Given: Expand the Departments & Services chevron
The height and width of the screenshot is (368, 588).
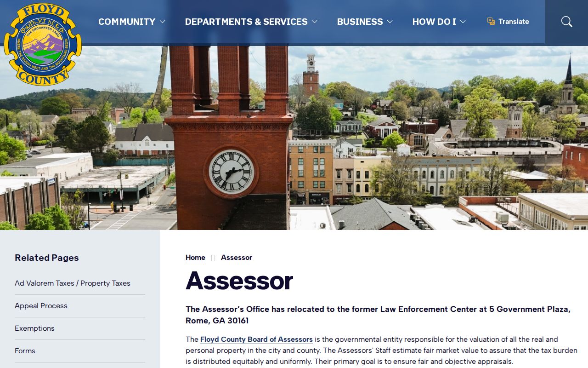Looking at the screenshot, I should point(314,22).
